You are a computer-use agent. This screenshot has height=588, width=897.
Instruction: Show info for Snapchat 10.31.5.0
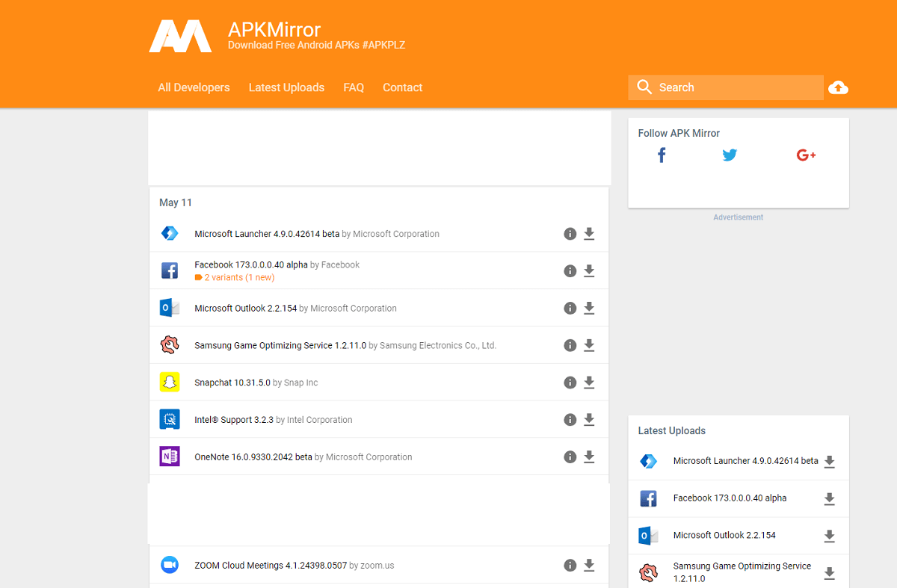click(570, 383)
